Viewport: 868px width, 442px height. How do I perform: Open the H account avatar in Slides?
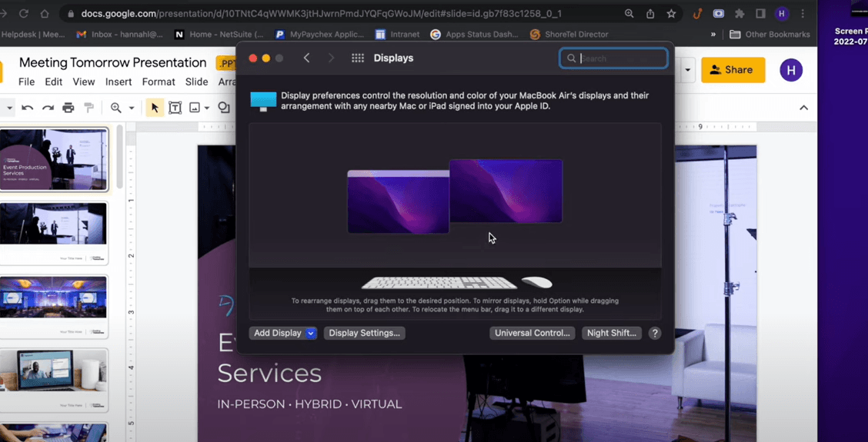[x=791, y=70]
